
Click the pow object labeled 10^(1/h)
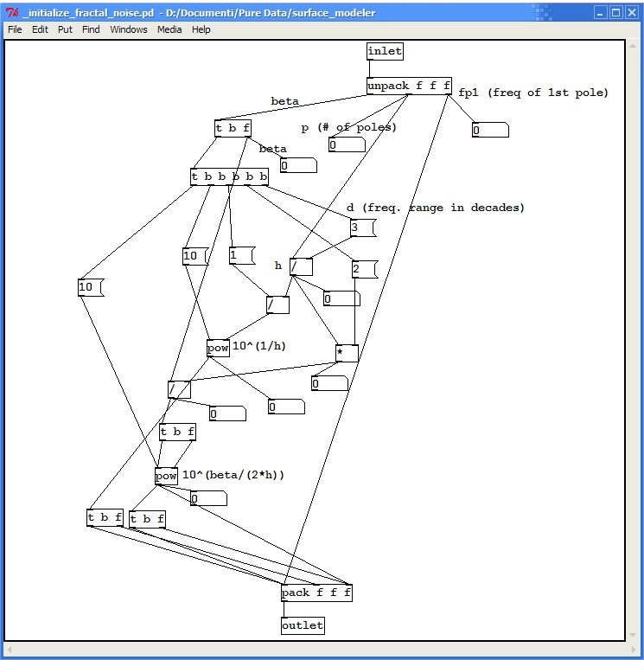(219, 348)
